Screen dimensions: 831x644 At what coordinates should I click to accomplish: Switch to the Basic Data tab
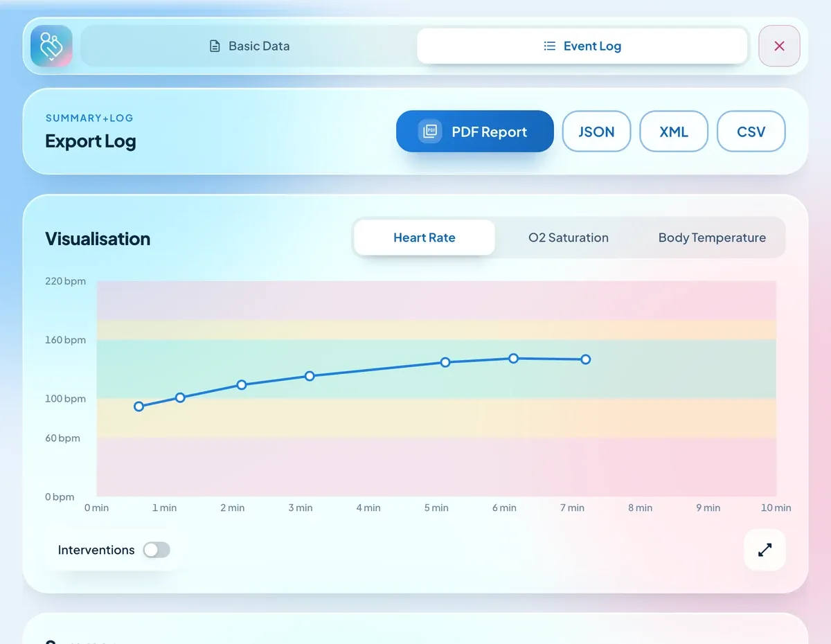pos(249,46)
